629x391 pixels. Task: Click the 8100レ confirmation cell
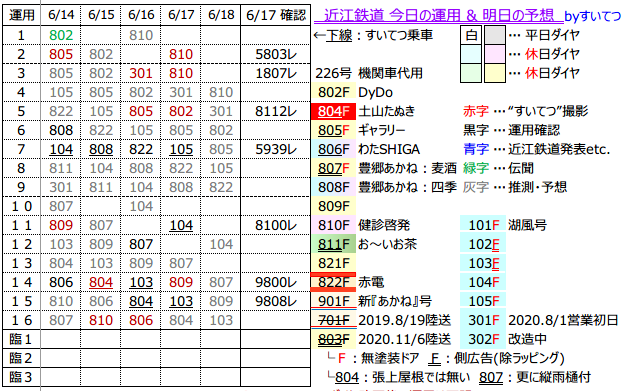pyautogui.click(x=276, y=225)
